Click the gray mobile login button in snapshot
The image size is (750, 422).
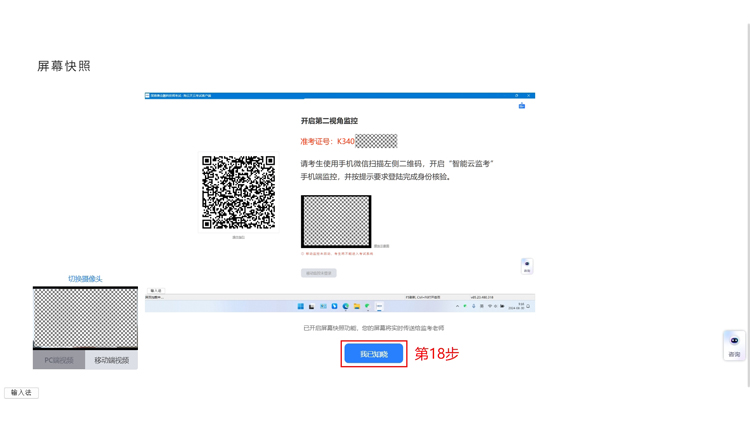319,273
